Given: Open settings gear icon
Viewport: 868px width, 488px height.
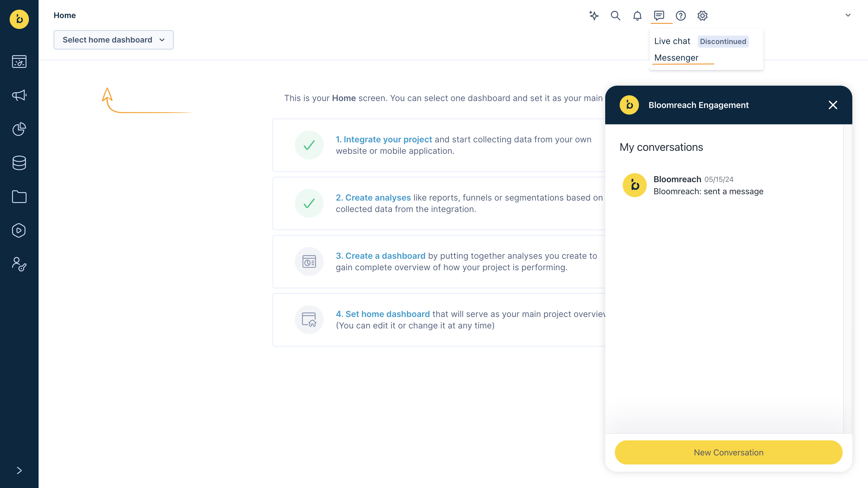Looking at the screenshot, I should click(702, 15).
